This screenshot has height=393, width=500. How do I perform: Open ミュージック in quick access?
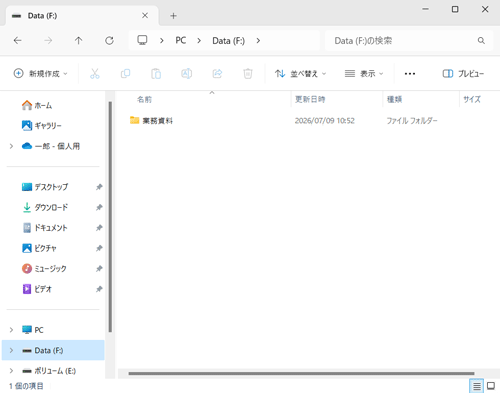(x=44, y=268)
